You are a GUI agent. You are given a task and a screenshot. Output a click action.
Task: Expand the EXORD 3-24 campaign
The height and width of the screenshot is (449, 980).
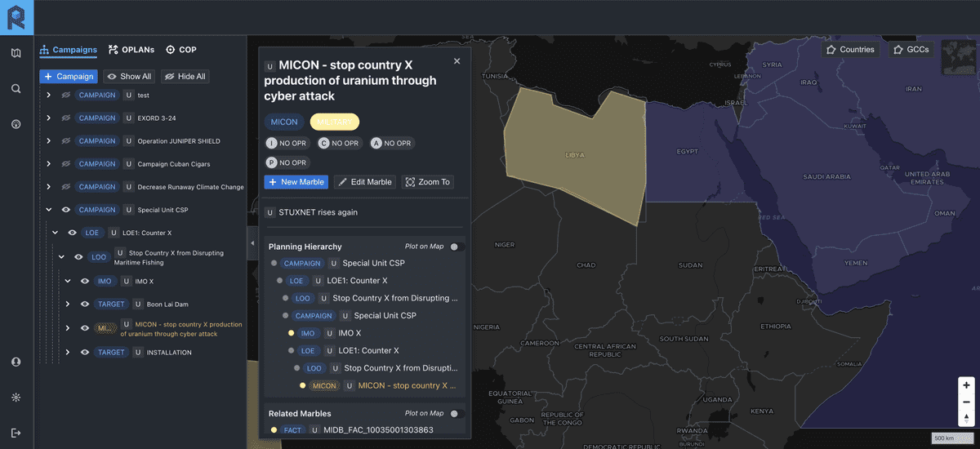(49, 118)
